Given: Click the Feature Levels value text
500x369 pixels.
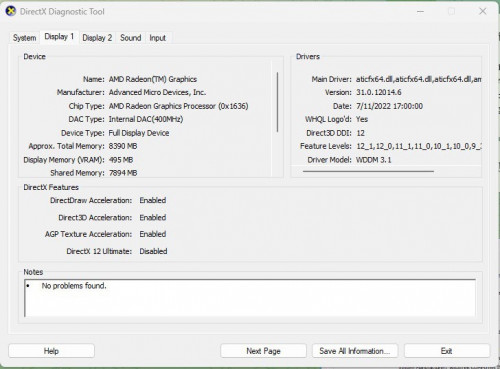Looking at the screenshot, I should (x=419, y=146).
